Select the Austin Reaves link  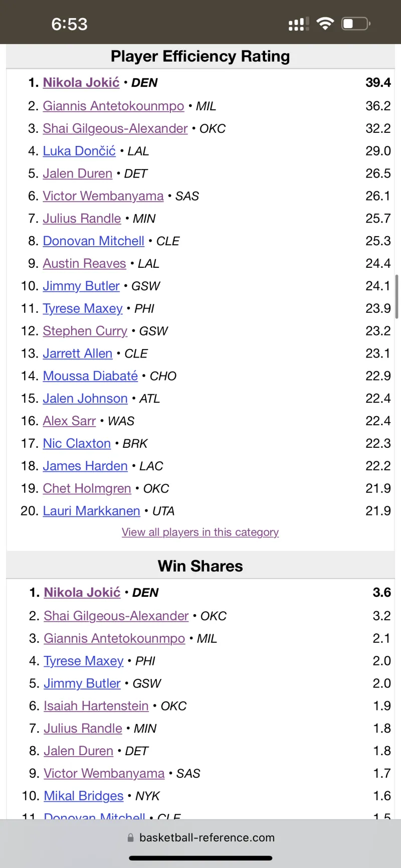click(x=84, y=263)
